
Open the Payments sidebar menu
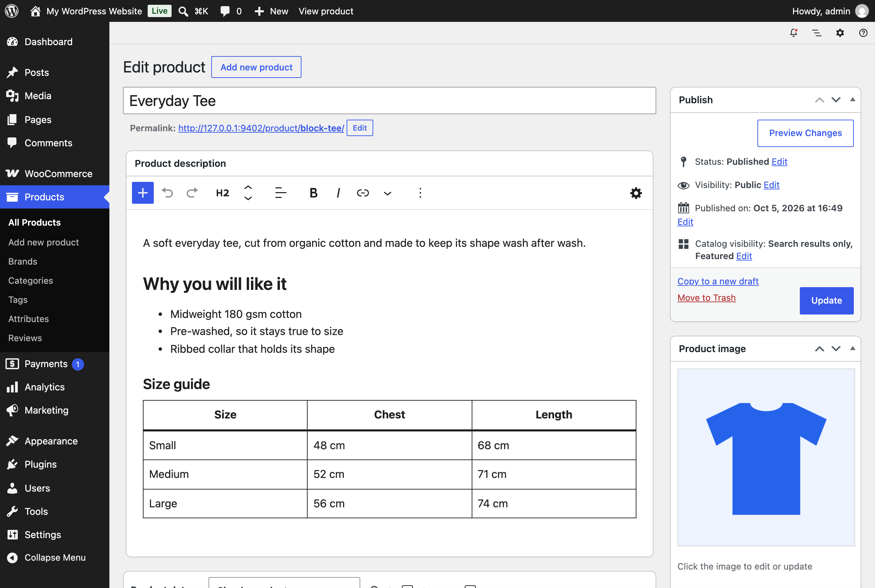[55, 364]
